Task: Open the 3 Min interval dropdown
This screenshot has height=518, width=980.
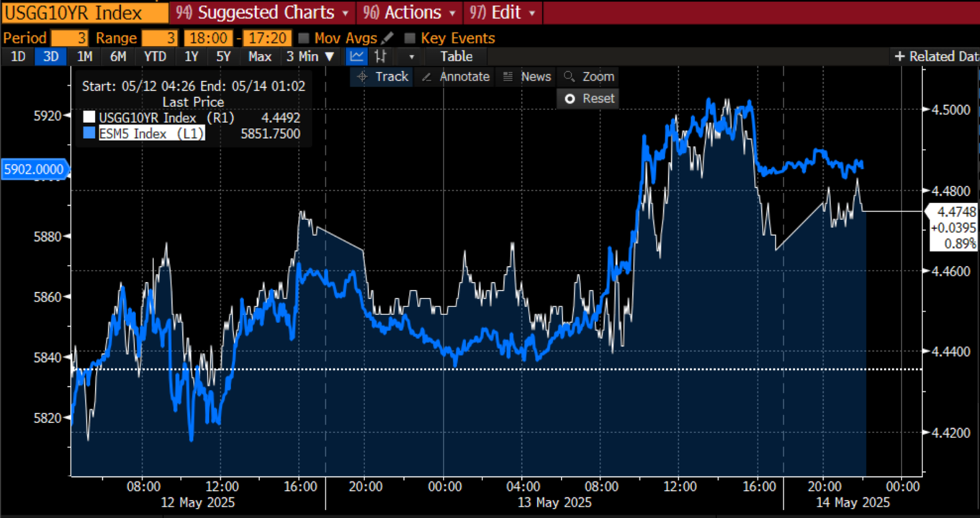Action: (310, 56)
